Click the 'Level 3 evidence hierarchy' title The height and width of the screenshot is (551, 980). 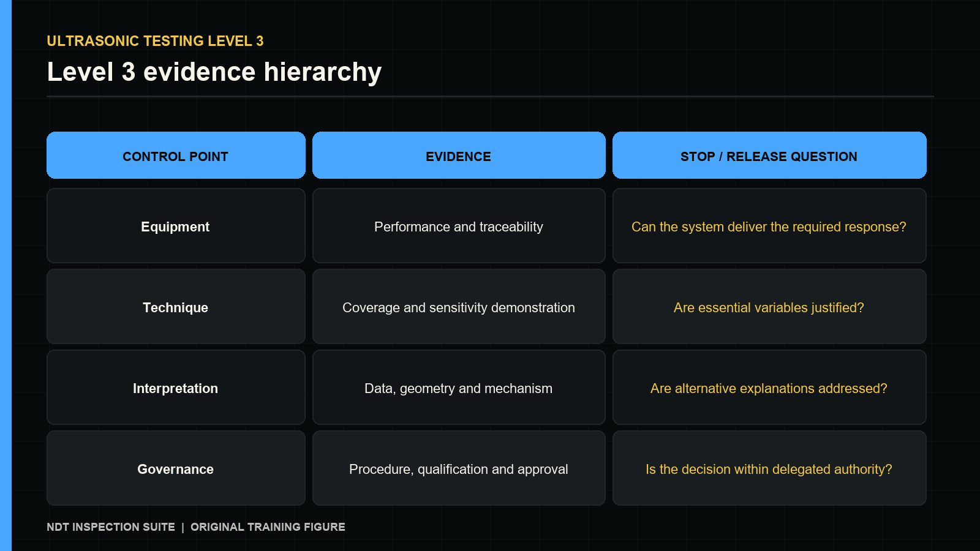click(214, 72)
